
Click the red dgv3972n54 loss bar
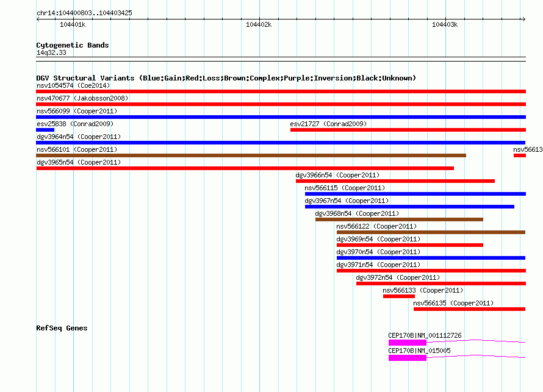441,283
